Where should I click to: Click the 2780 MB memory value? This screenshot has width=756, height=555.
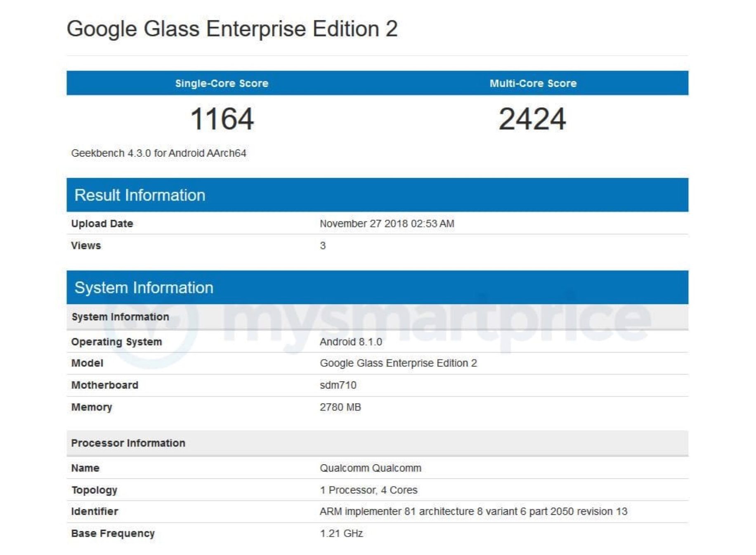click(x=340, y=407)
